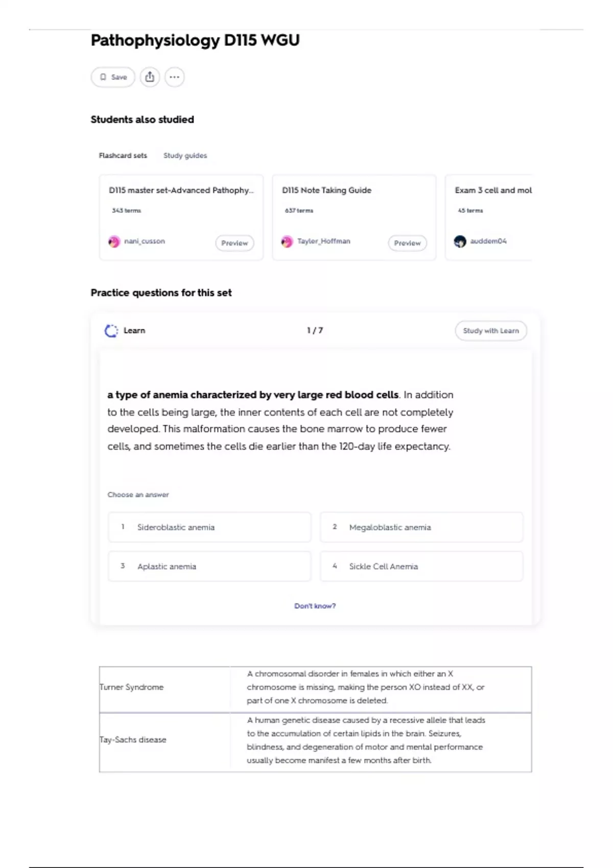Open the share icon button
613x868 pixels.
click(150, 77)
